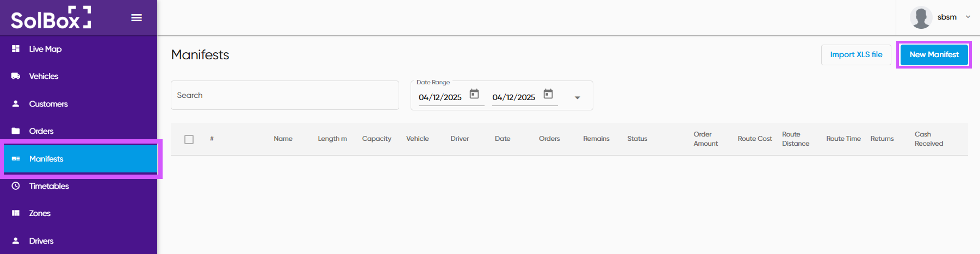980x254 pixels.
Task: Go to the Drivers menu item
Action: click(x=41, y=241)
